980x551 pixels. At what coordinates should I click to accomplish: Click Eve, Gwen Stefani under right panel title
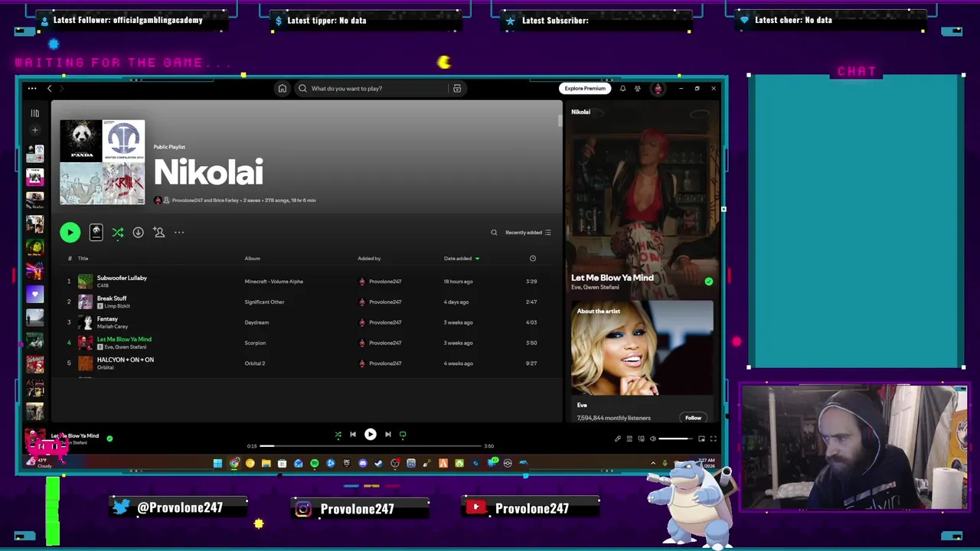click(x=595, y=288)
